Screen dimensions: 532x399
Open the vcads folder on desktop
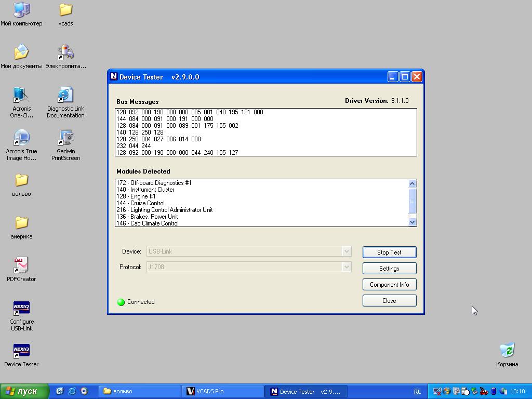pyautogui.click(x=65, y=14)
